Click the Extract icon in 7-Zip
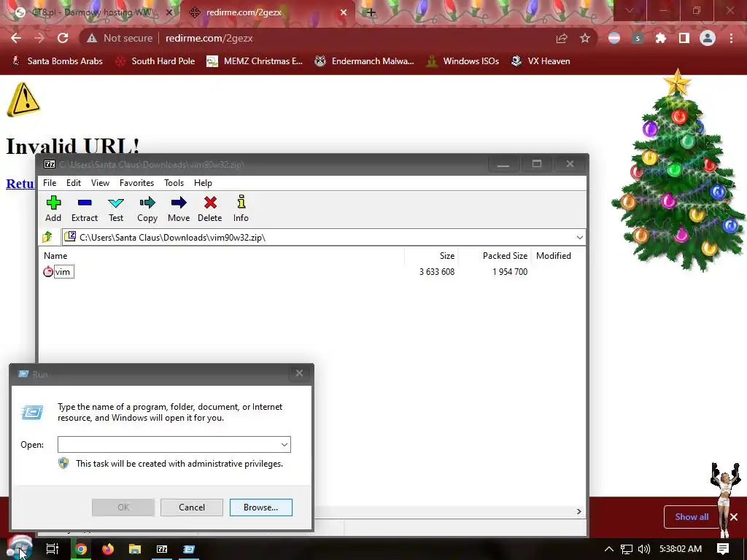747x560 pixels. click(x=85, y=209)
